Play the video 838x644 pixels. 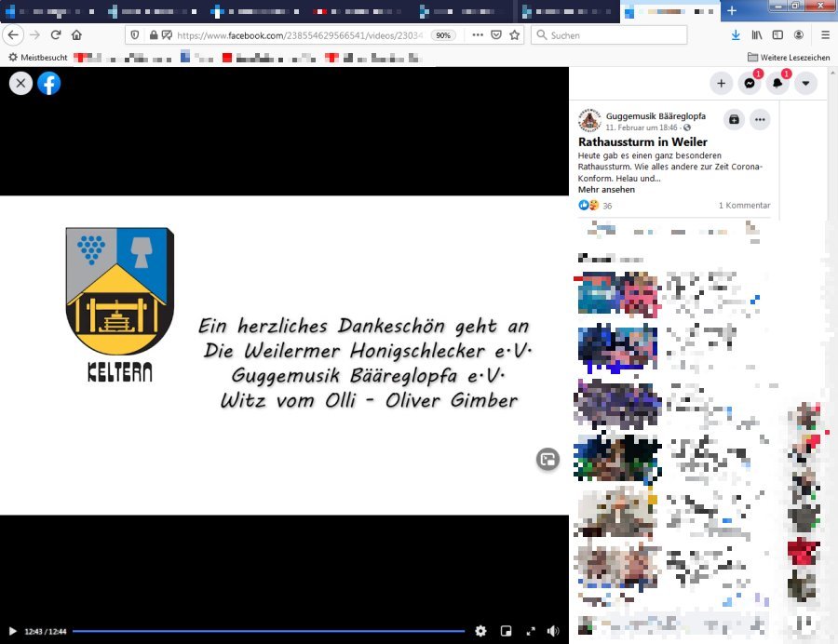click(12, 631)
